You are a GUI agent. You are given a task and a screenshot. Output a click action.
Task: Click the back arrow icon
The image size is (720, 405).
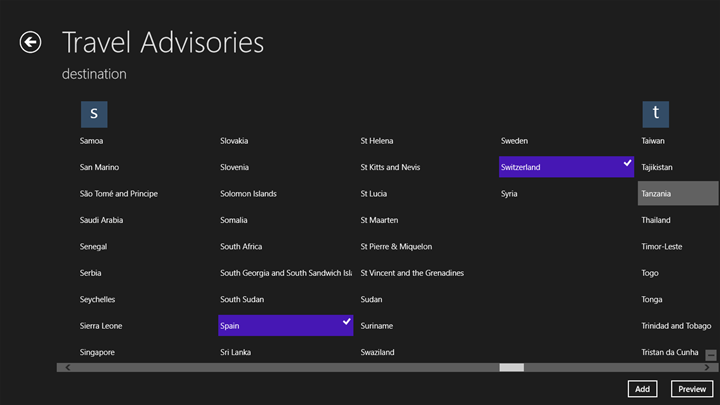[x=30, y=41]
